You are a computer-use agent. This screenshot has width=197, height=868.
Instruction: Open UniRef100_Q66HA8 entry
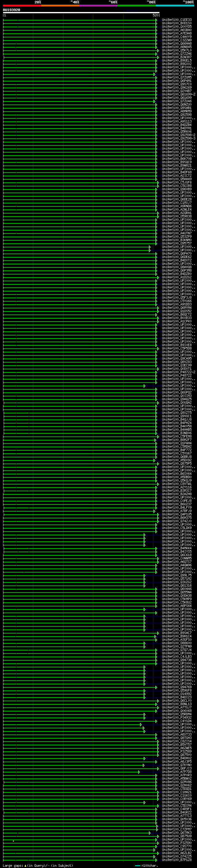177,43
